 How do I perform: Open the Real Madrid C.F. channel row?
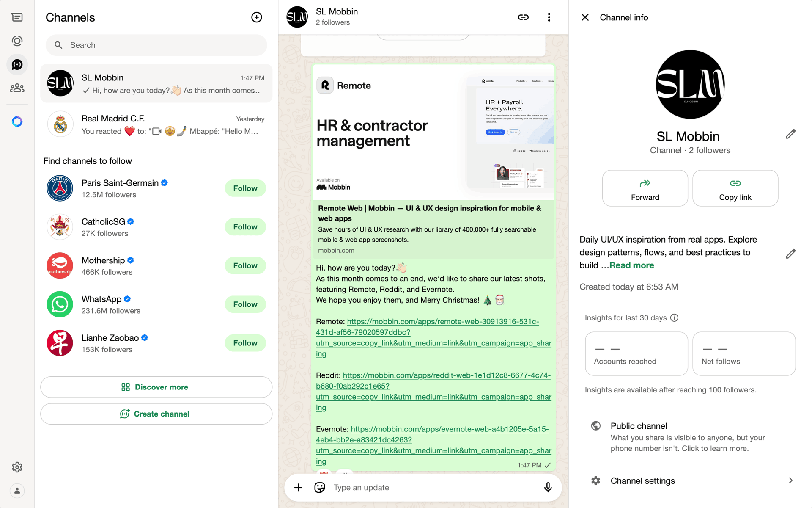(x=156, y=124)
